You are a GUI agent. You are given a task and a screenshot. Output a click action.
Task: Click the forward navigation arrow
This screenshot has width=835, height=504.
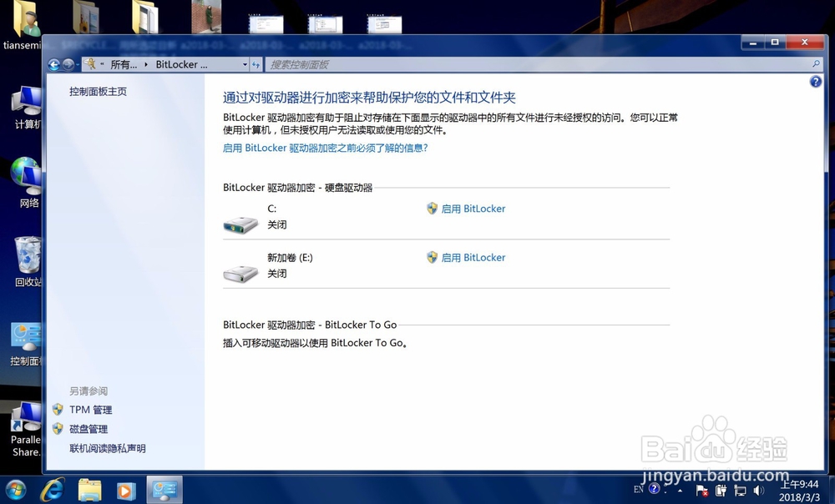pos(68,65)
